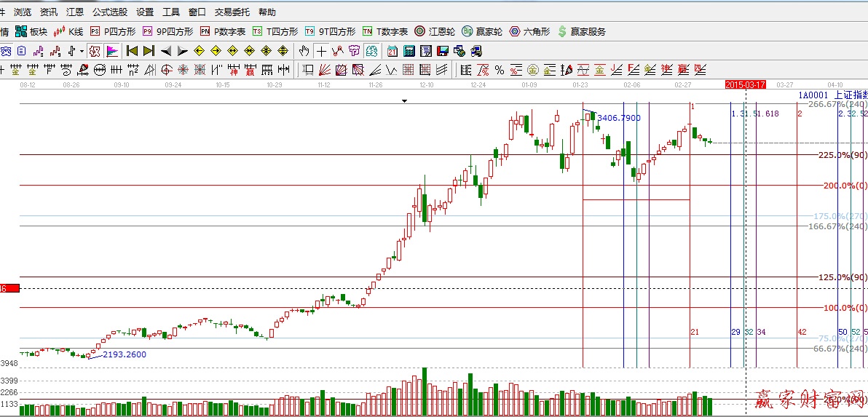
Task: Open the 交易委托 menu
Action: [x=232, y=12]
